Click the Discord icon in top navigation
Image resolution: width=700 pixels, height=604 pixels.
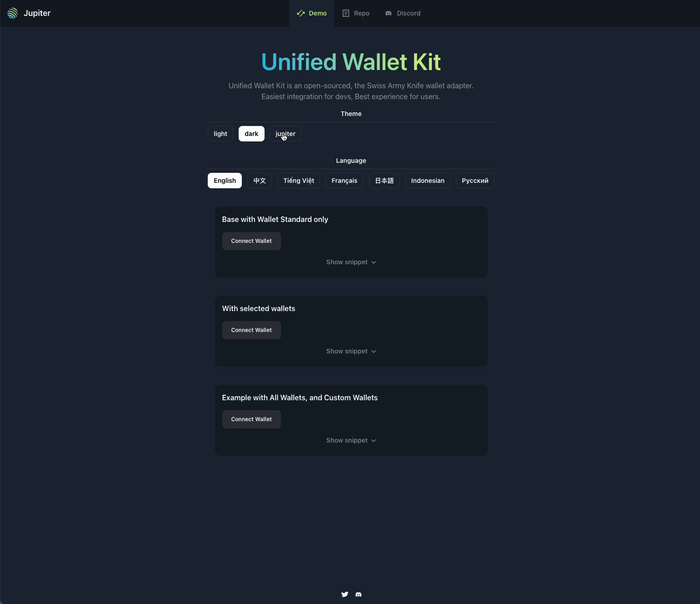tap(389, 13)
